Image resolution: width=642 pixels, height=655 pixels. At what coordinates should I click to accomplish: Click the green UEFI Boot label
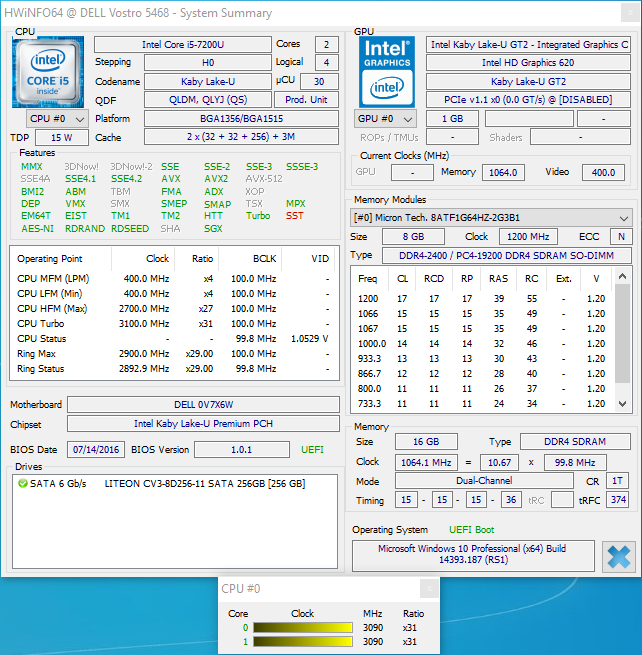(472, 530)
